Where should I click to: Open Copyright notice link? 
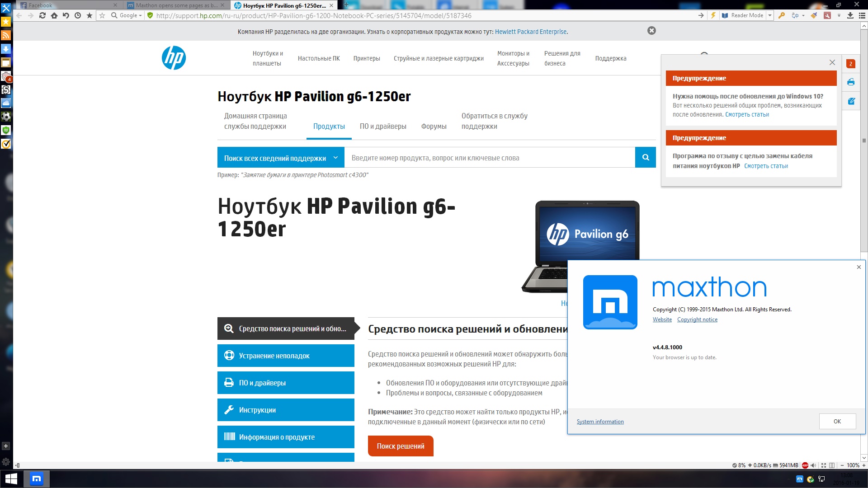(697, 319)
